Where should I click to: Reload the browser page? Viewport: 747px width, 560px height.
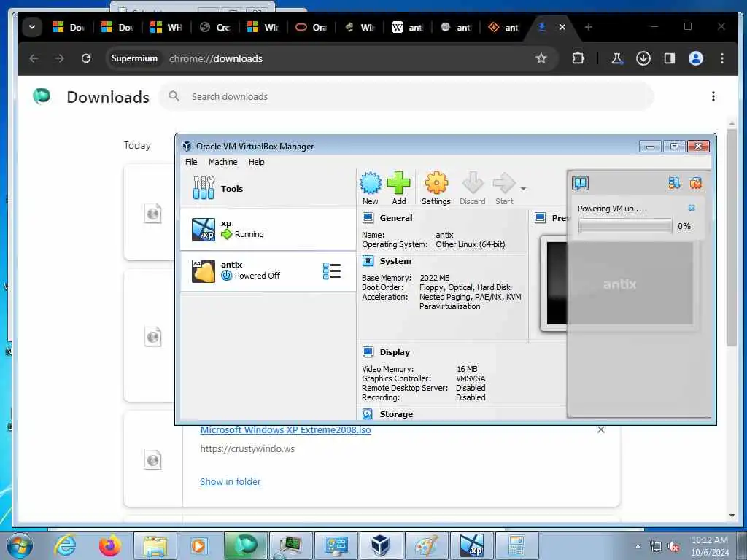[86, 58]
